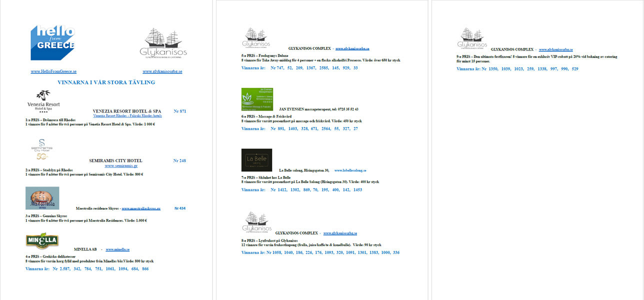644x300 pixels.
Task: Click the 7:e PRIS – Skönhet hos La Belle line
Action: pos(265,177)
